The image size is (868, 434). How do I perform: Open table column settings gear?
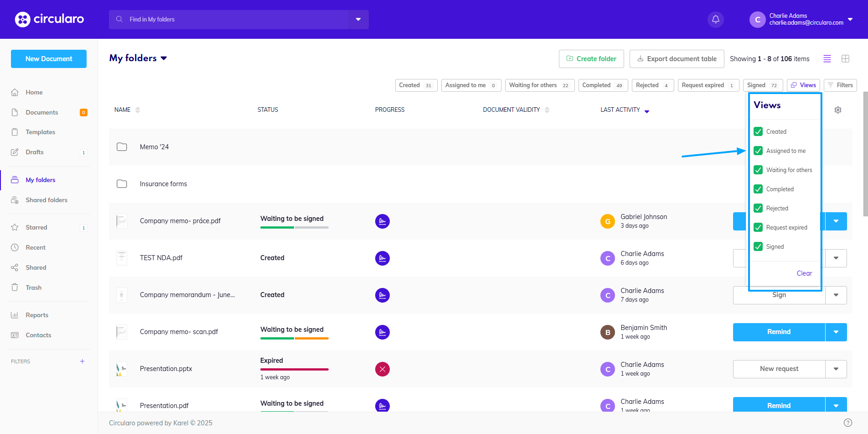[x=837, y=110]
